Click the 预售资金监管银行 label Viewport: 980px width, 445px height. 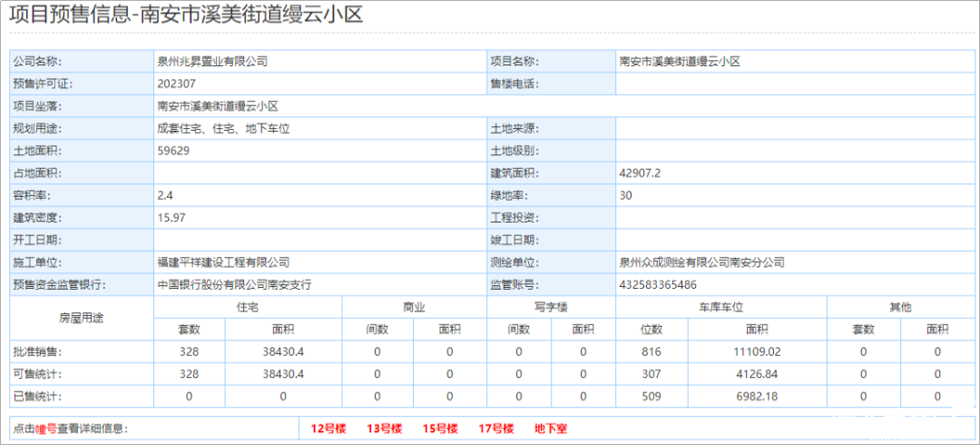[60, 285]
